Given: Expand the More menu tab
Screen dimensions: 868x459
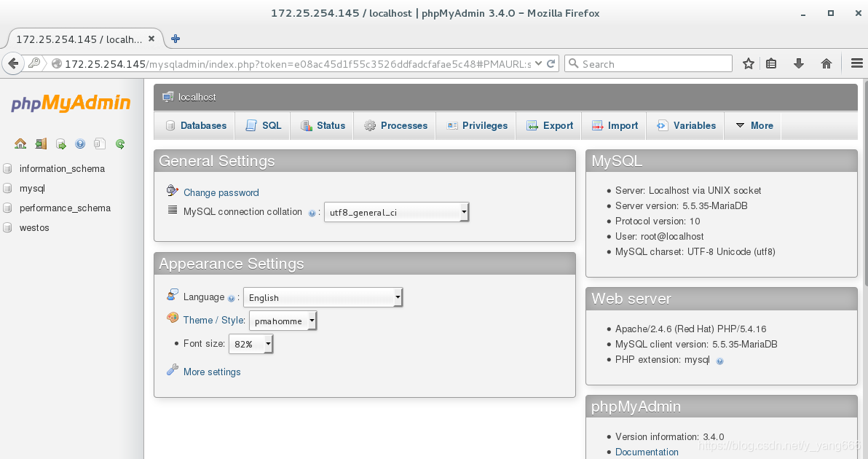Looking at the screenshot, I should pos(754,126).
